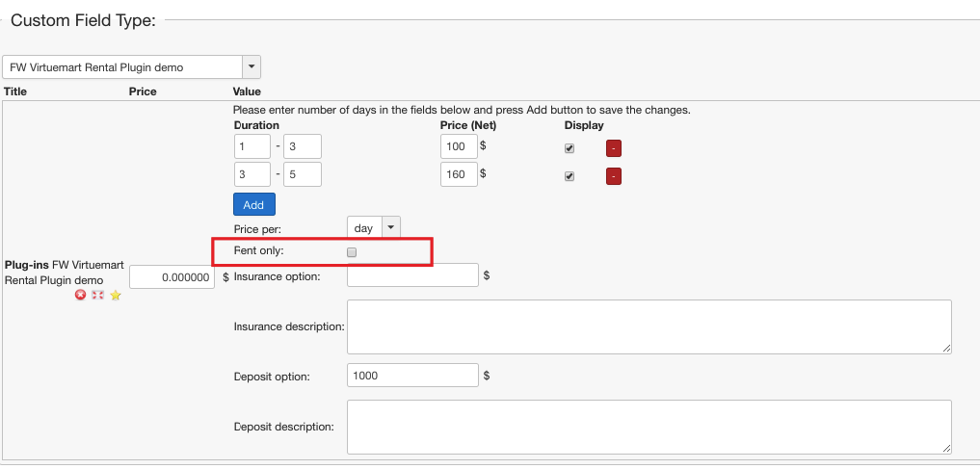Click the second row's end duration field
This screenshot has width=980, height=469.
coord(302,174)
